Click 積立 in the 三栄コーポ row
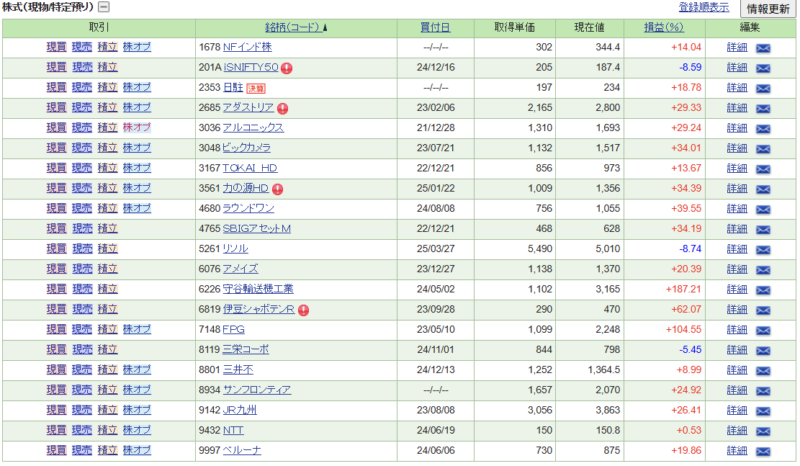The width and height of the screenshot is (800, 466). 108,350
